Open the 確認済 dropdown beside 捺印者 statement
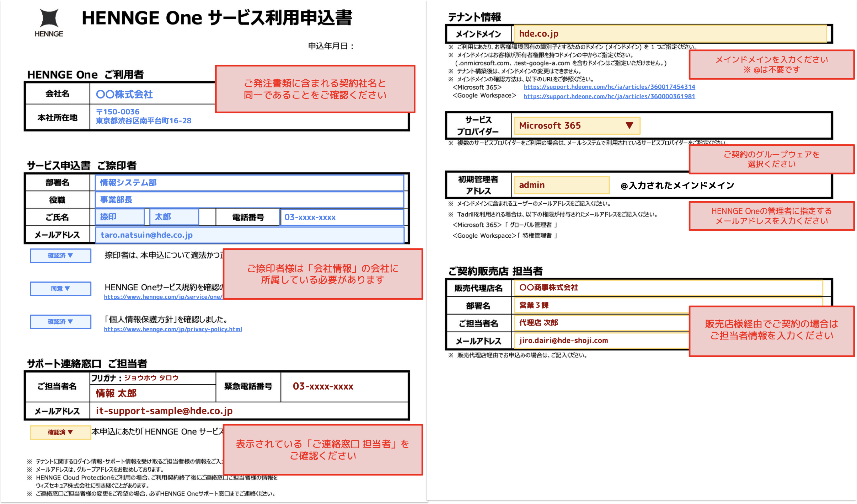The image size is (857, 504). click(60, 255)
